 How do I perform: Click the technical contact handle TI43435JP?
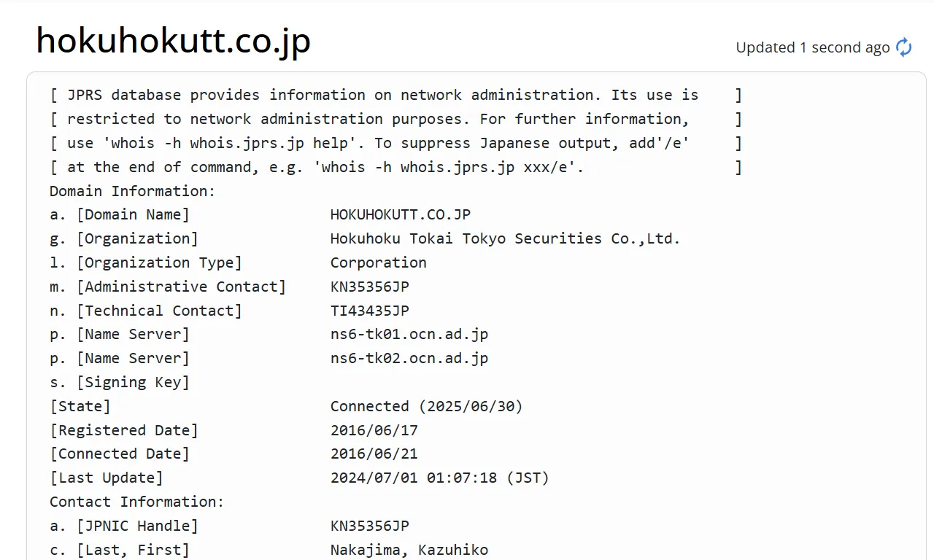[x=370, y=311]
